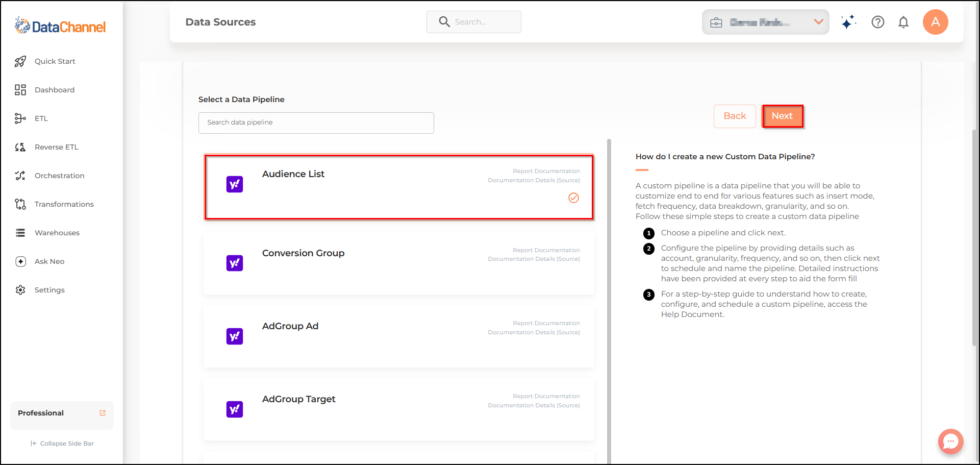The image size is (980, 465).
Task: Click the Back button
Action: click(735, 116)
